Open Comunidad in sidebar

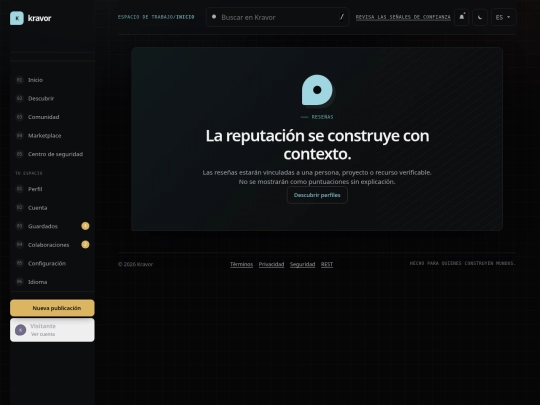[x=52, y=117]
